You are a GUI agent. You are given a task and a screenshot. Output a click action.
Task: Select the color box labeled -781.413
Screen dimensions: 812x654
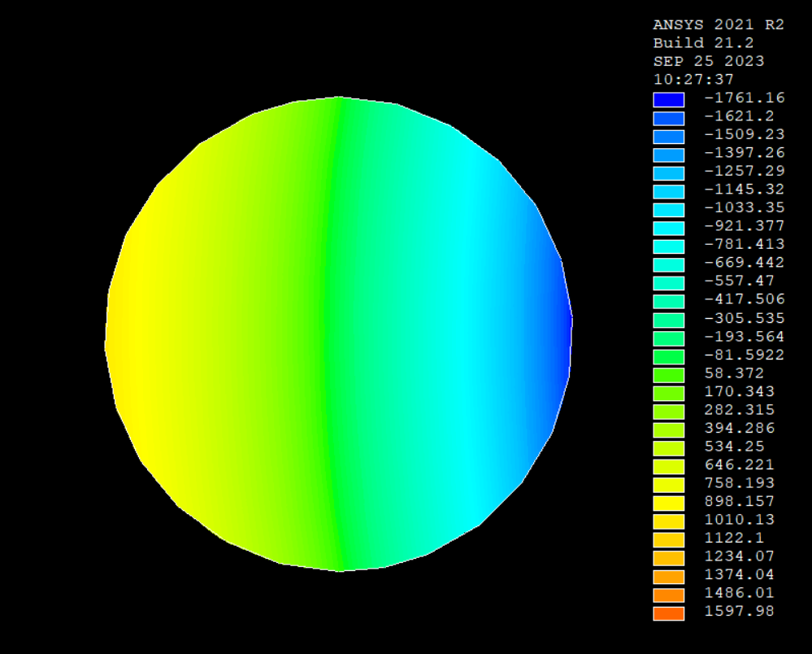[x=669, y=246]
